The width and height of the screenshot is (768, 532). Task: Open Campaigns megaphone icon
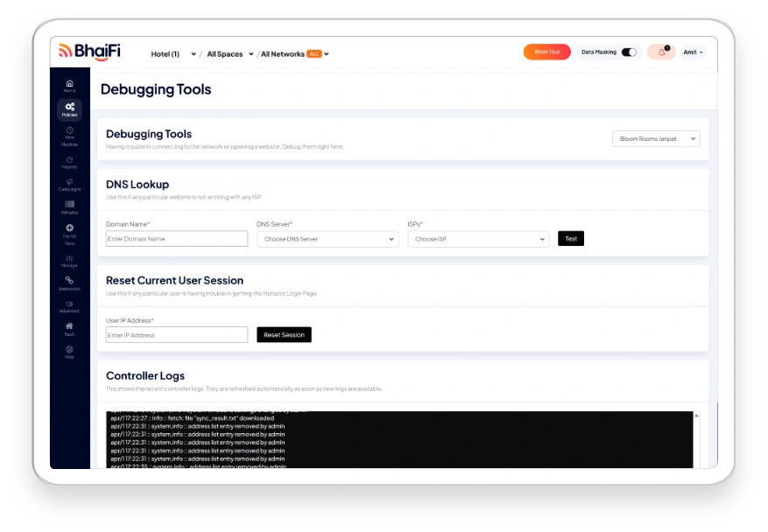(69, 184)
